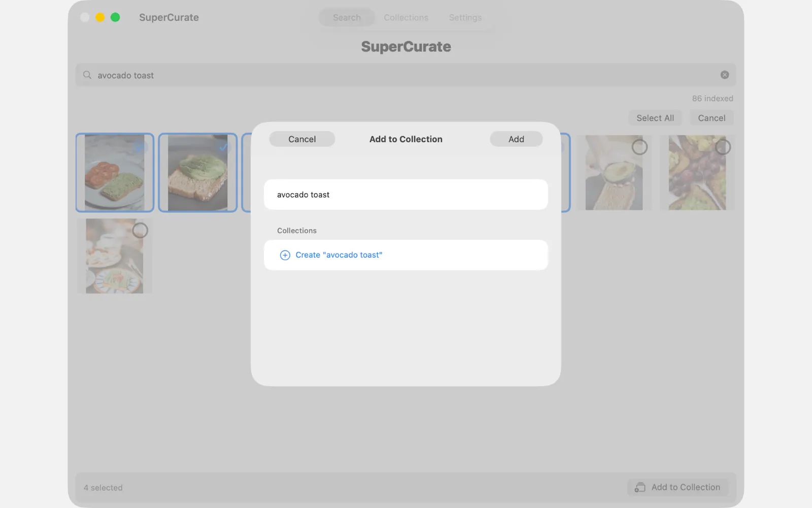Open the Collections tab
Viewport: 812px width, 508px height.
(x=406, y=18)
